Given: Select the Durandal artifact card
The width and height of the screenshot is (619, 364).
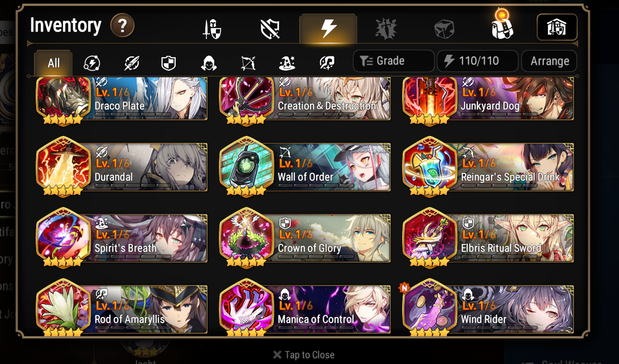Looking at the screenshot, I should (x=121, y=167).
